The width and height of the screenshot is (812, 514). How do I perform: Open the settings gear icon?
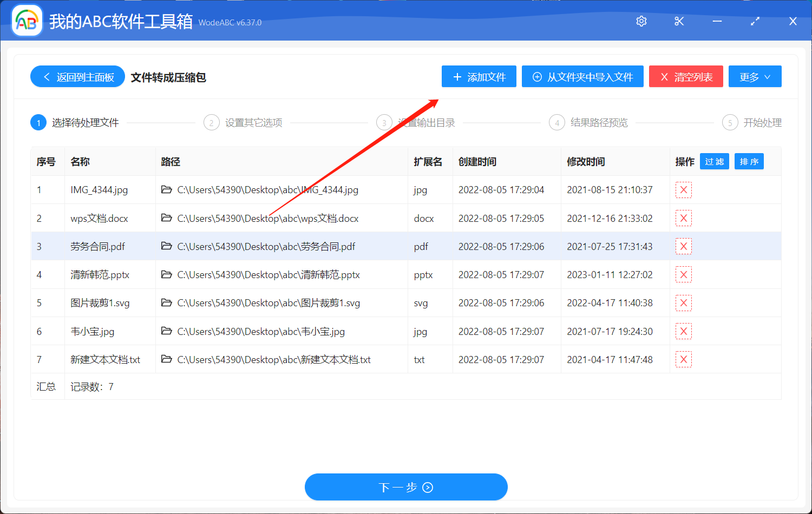(641, 21)
